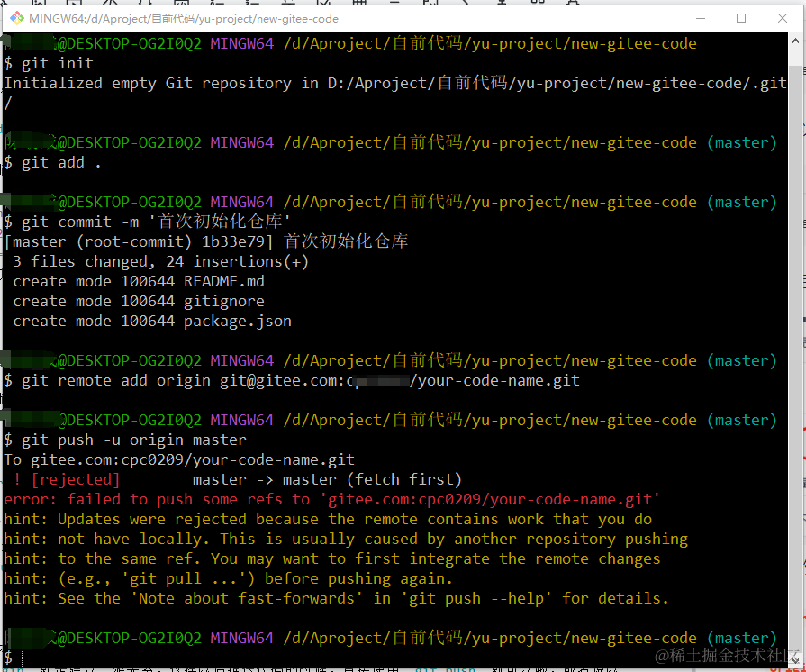The height and width of the screenshot is (672, 806).
Task: Click the '$ git init' command line
Action: pos(49,63)
